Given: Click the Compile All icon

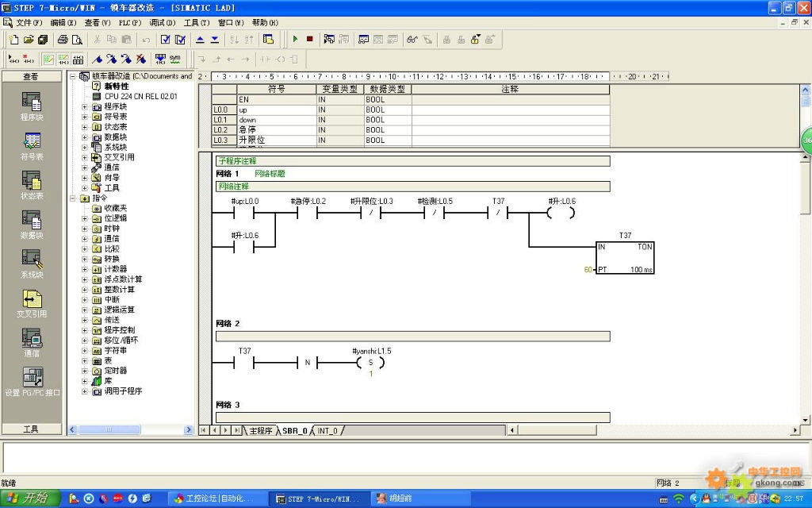Looking at the screenshot, I should tap(180, 40).
